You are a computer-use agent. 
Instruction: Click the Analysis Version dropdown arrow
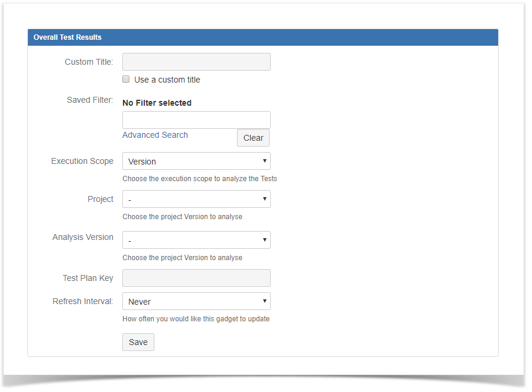click(x=265, y=240)
